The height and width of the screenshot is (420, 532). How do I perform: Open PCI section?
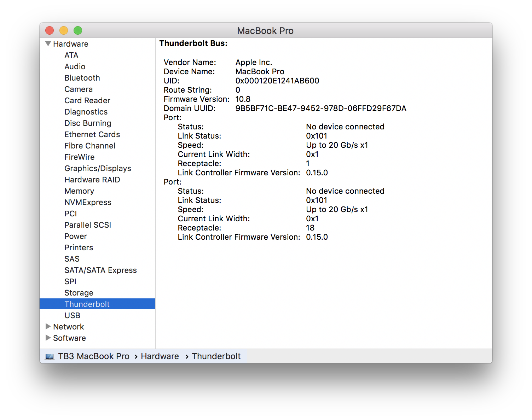(70, 214)
